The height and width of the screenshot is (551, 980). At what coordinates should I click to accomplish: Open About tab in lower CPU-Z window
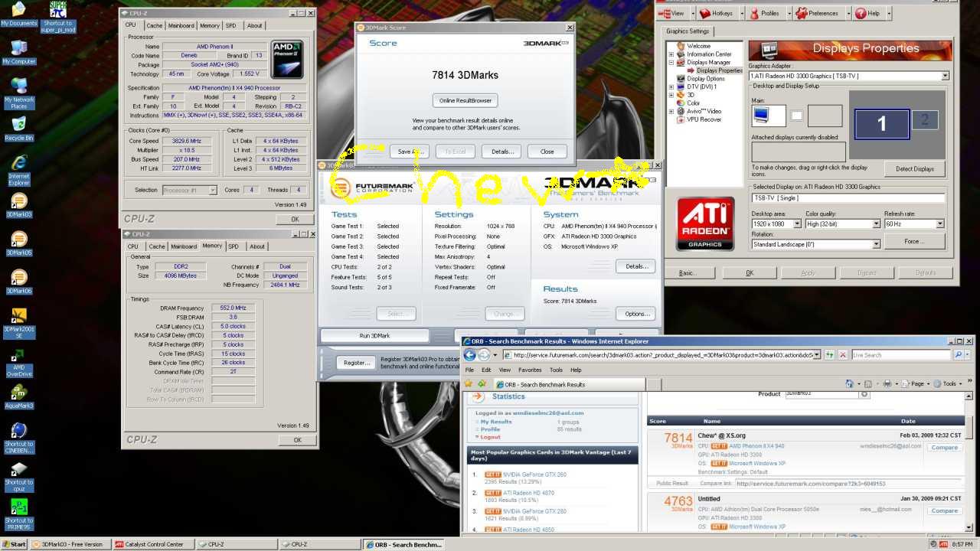click(257, 246)
